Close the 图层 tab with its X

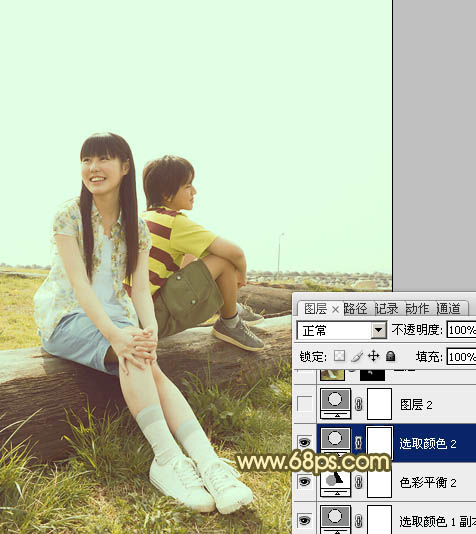click(335, 309)
